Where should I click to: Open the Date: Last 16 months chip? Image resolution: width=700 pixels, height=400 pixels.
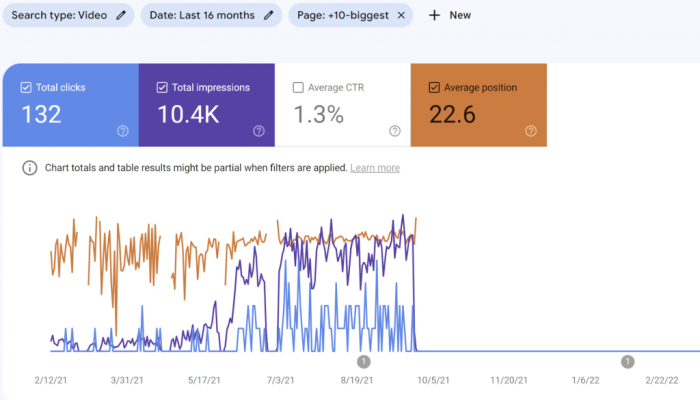pos(204,15)
